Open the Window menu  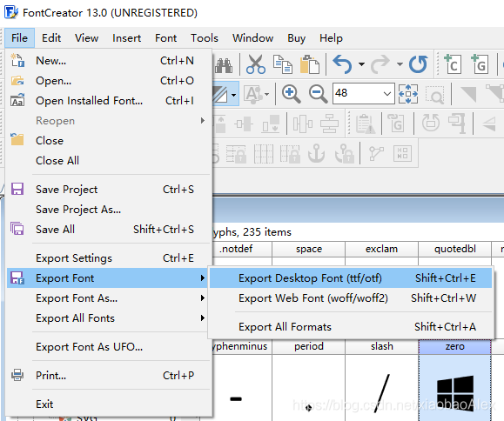pos(253,38)
